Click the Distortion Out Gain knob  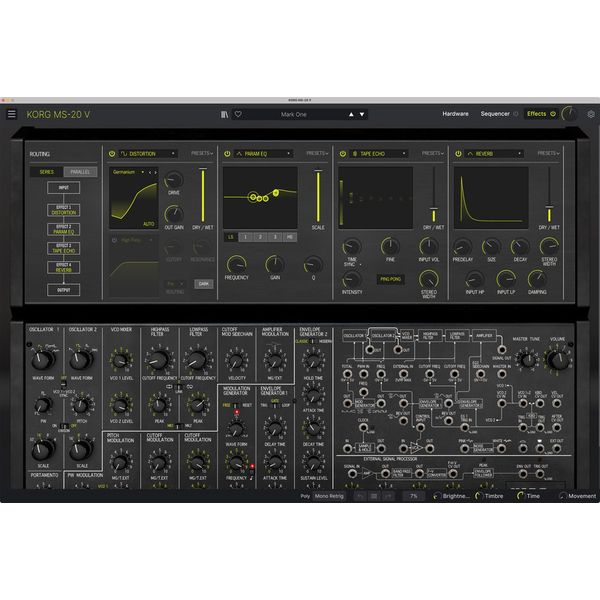[x=174, y=214]
